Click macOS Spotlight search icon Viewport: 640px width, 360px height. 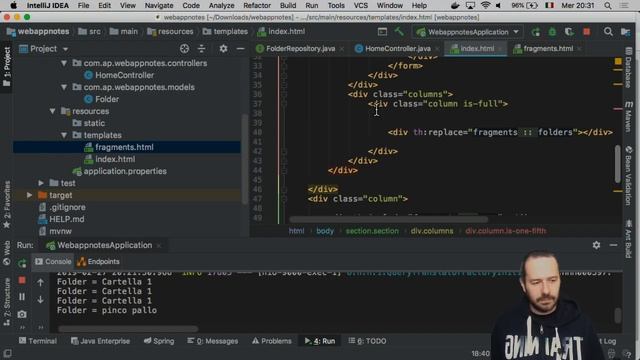(x=608, y=6)
